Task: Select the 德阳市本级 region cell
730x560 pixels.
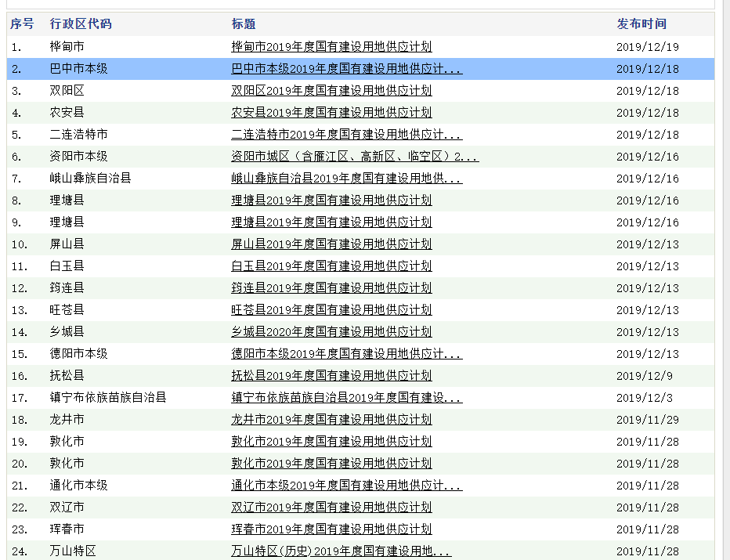Action: coord(78,354)
